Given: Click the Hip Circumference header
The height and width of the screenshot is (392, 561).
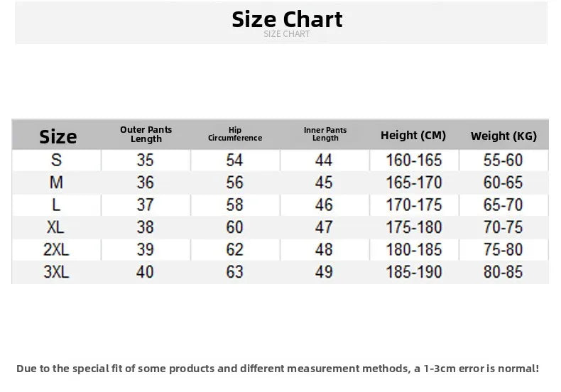Looking at the screenshot, I should click(x=235, y=134).
